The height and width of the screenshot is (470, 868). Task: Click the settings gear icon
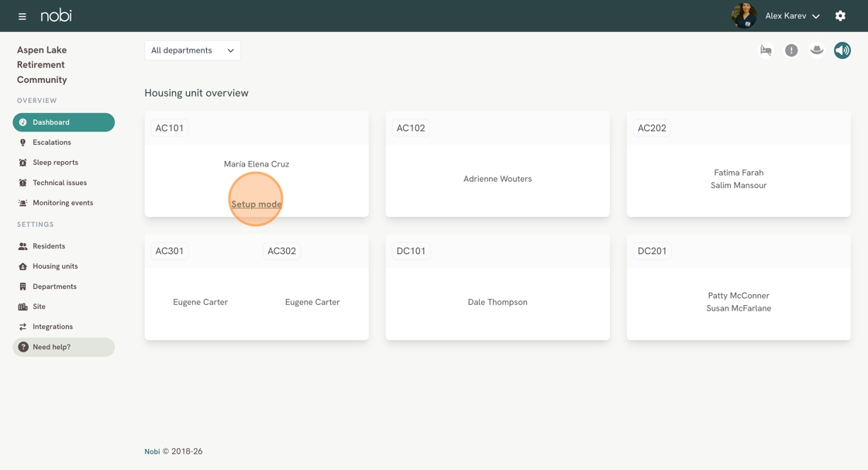point(840,16)
